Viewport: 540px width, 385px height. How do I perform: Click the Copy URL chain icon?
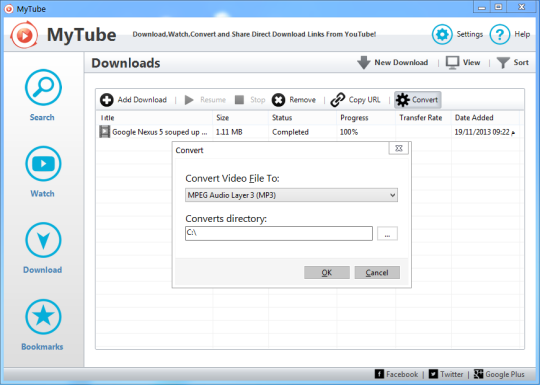(338, 100)
